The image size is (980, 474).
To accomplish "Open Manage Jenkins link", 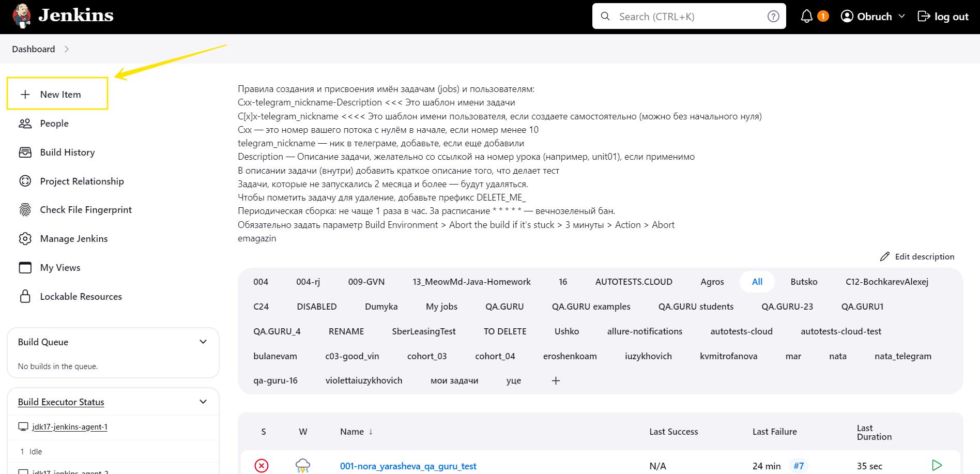I will coord(74,239).
